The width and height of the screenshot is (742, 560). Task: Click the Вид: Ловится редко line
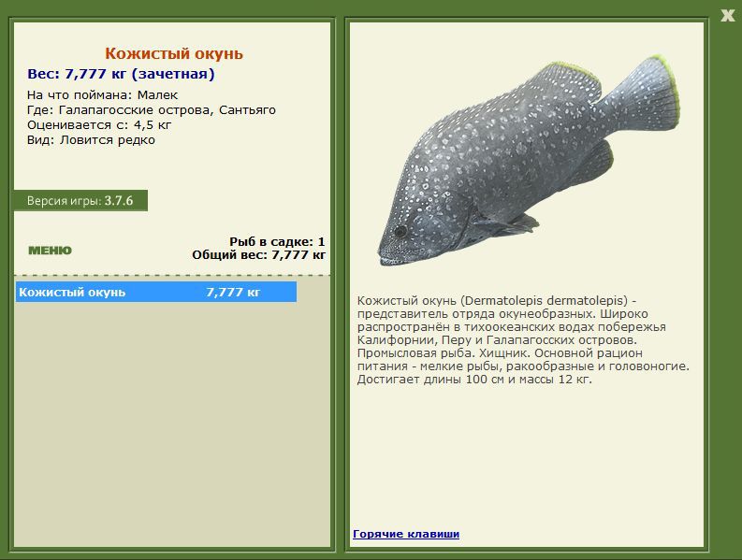91,139
